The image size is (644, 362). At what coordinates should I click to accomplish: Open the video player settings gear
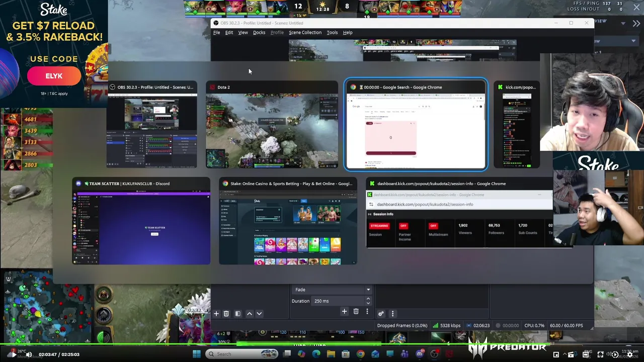(x=629, y=354)
